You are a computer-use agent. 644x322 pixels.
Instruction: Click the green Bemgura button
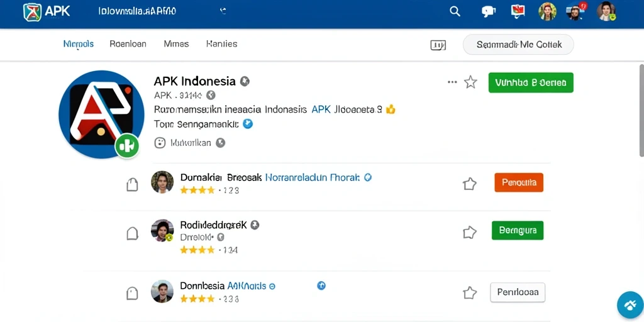[x=518, y=230]
